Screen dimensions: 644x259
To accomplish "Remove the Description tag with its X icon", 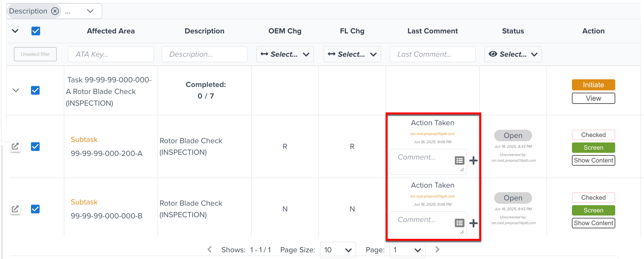I will 55,11.
